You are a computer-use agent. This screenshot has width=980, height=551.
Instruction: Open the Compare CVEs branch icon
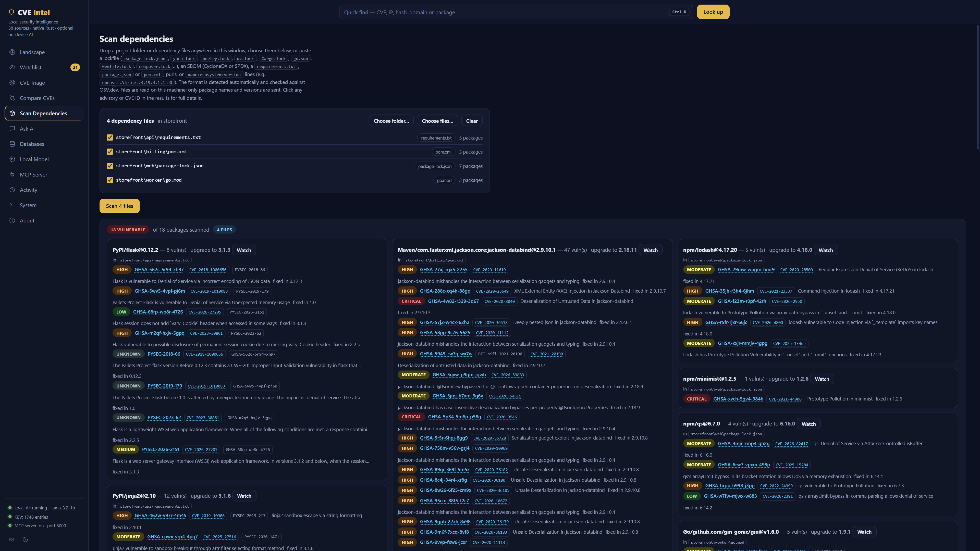pos(12,98)
